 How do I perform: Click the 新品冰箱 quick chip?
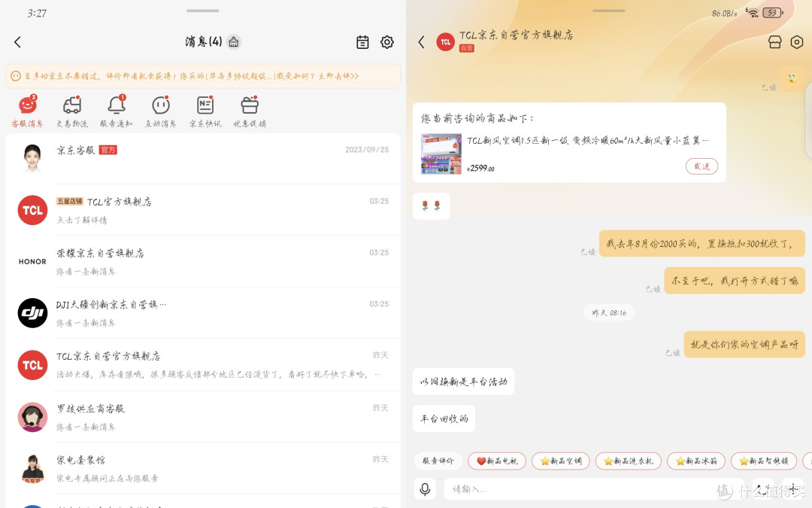696,461
